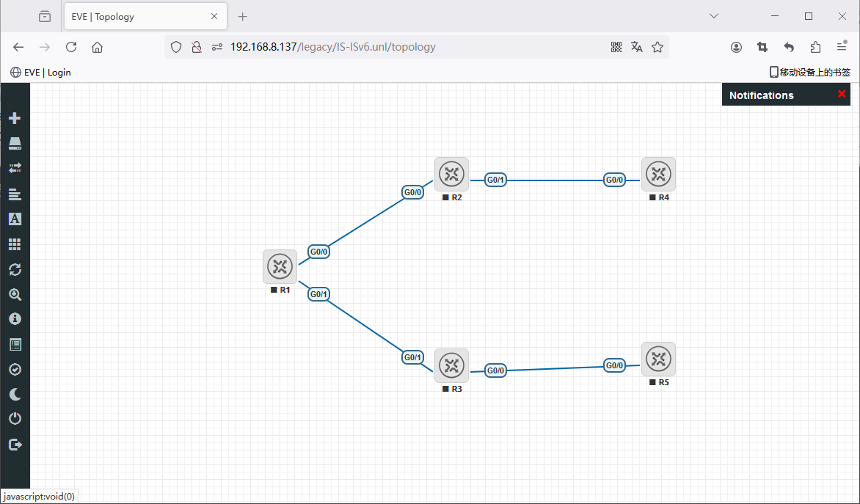Click the zoom magnifier sidebar icon

coord(15,295)
